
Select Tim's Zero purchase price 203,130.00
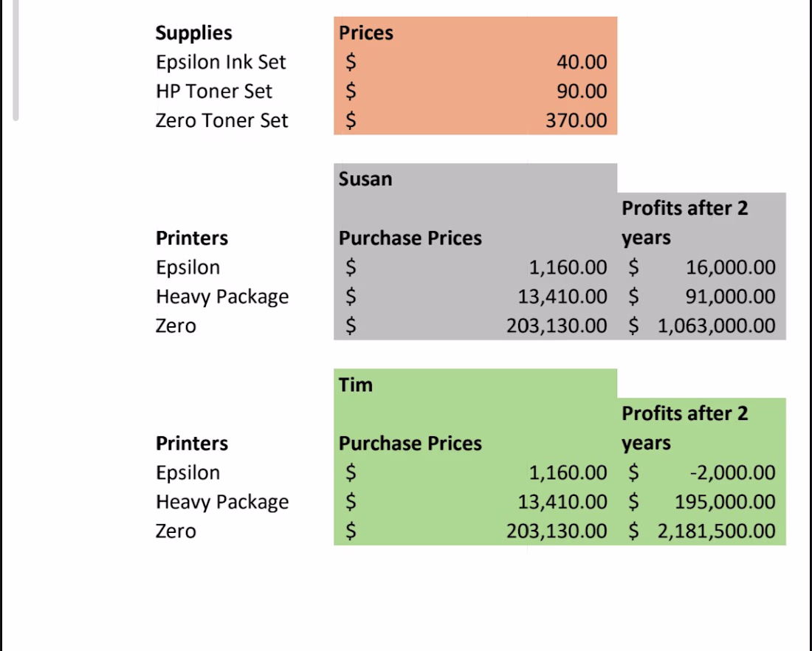(556, 531)
